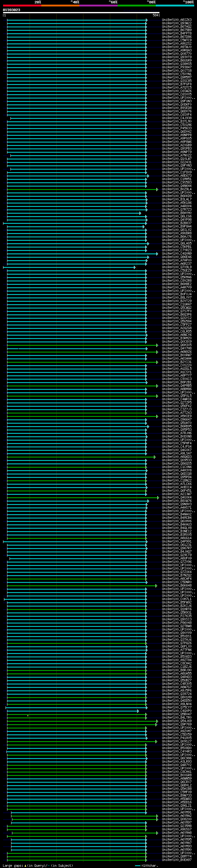The height and width of the screenshot is (868, 197).
Task: Click the UniRef100_C5FP27 entry
Action: 177,325
